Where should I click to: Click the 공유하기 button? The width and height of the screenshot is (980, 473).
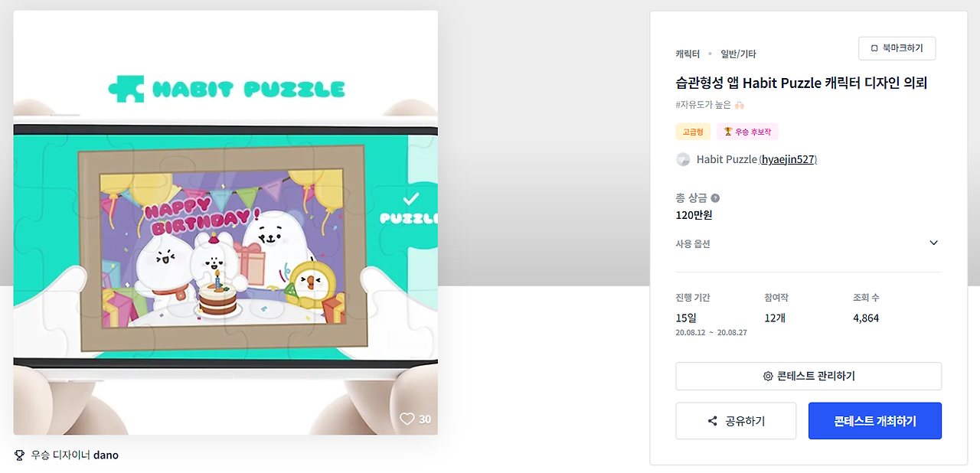736,421
